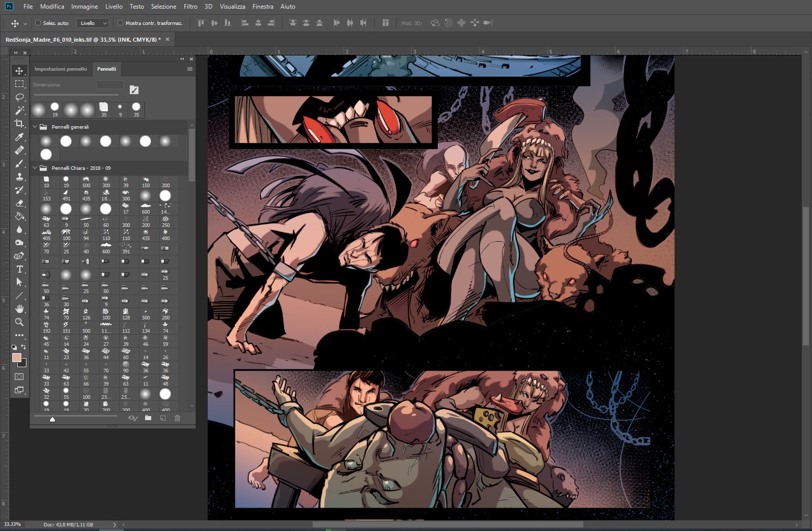Select the Magic Wand tool
Image resolution: width=812 pixels, height=531 pixels.
(x=19, y=110)
